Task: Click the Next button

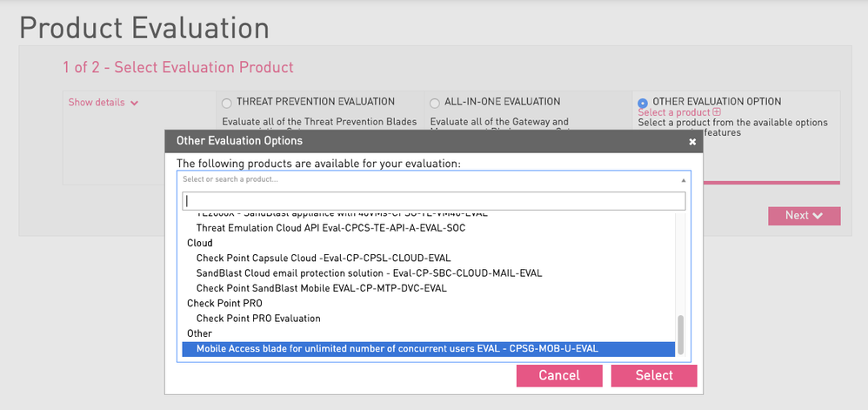Action: click(804, 216)
